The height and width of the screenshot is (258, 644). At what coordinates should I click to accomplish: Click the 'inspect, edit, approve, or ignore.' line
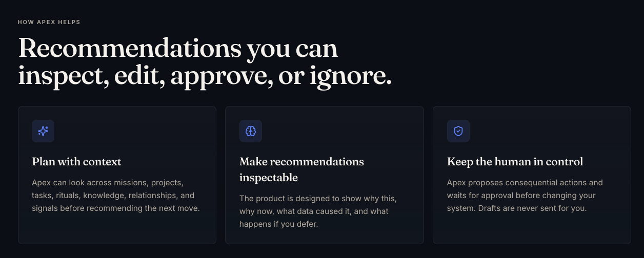[205, 76]
